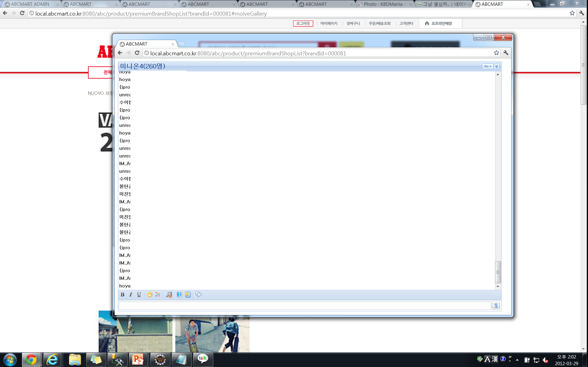Click the 로그아웃 logout button
588x367 pixels.
pyautogui.click(x=303, y=24)
